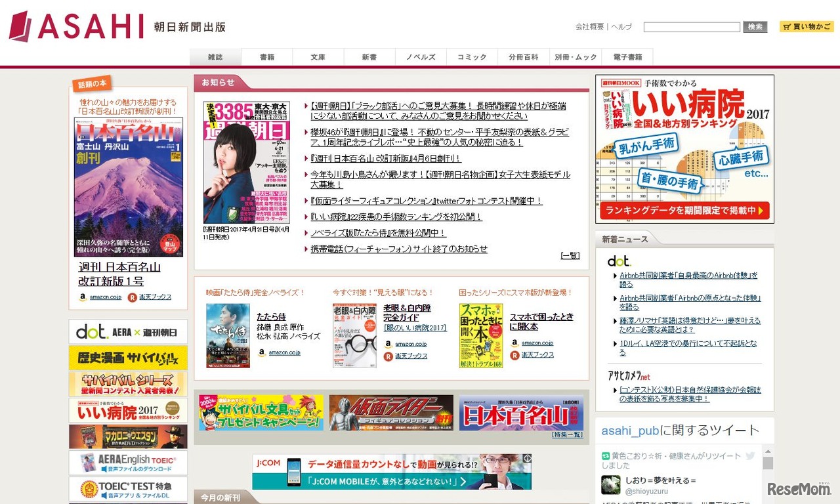Click the 歴史漫画サバイバル banner in sidebar

pyautogui.click(x=128, y=358)
